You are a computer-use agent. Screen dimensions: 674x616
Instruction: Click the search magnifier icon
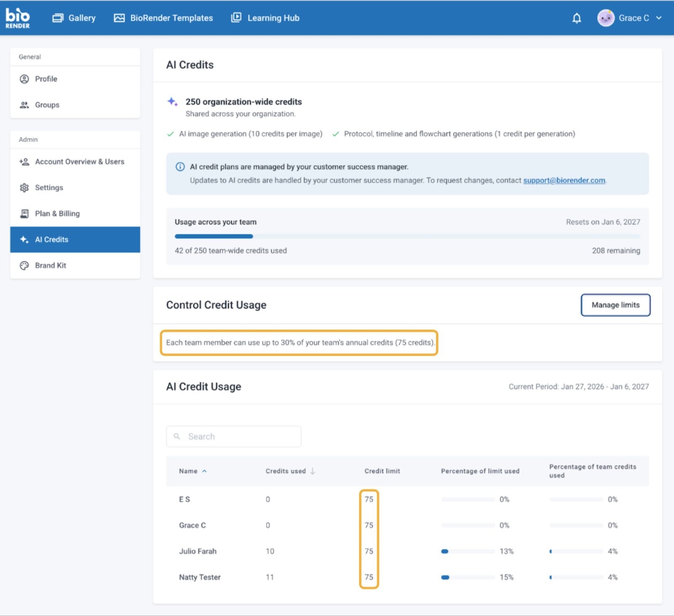pyautogui.click(x=177, y=436)
